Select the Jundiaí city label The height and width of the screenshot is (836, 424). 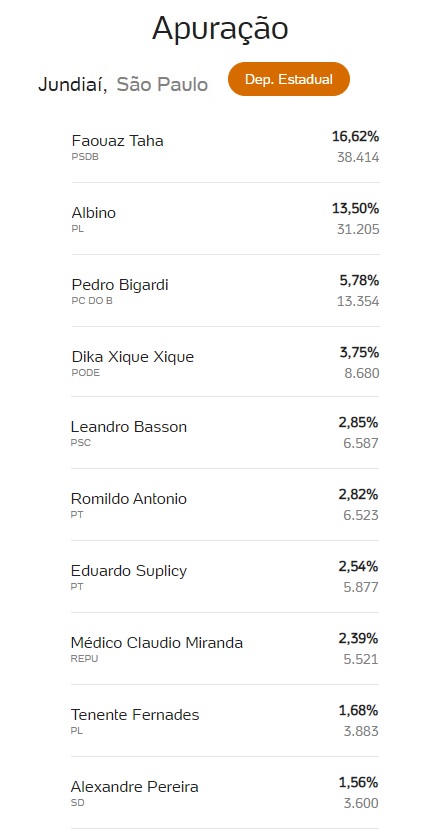[x=73, y=84]
